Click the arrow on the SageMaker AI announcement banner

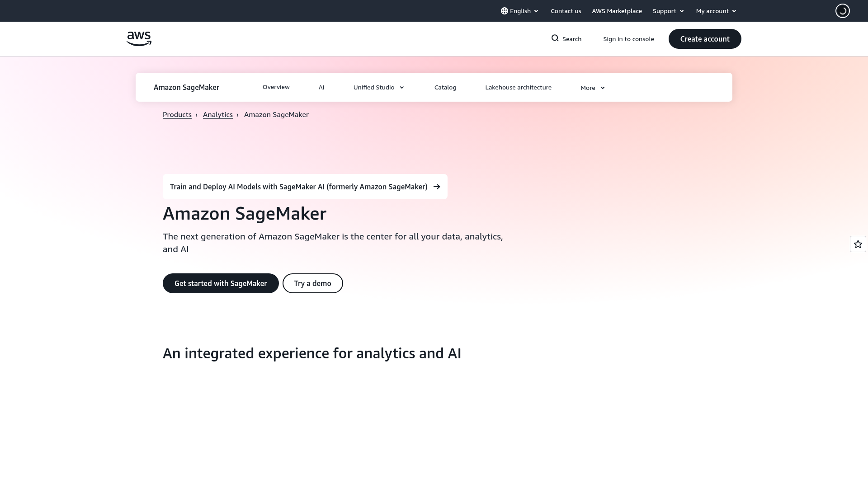436,186
